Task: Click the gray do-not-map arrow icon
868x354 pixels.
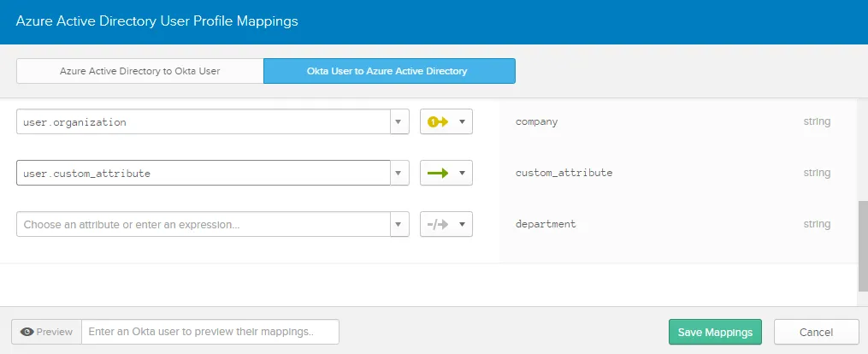Action: click(438, 225)
